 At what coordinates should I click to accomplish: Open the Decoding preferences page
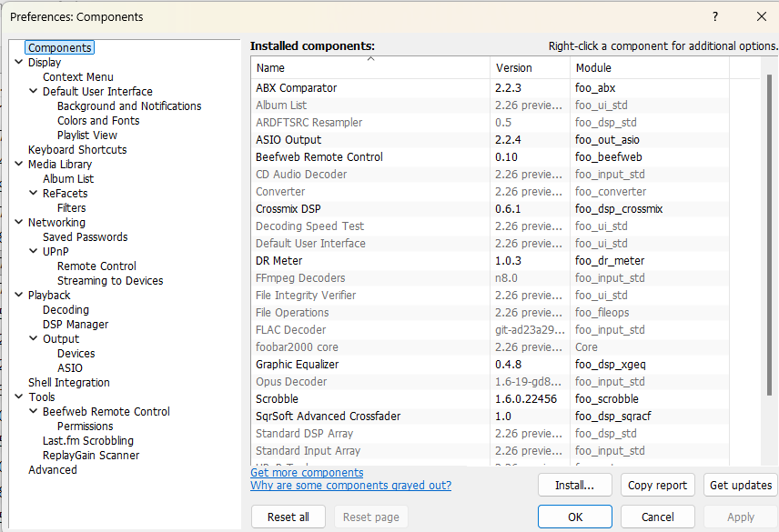click(x=66, y=310)
